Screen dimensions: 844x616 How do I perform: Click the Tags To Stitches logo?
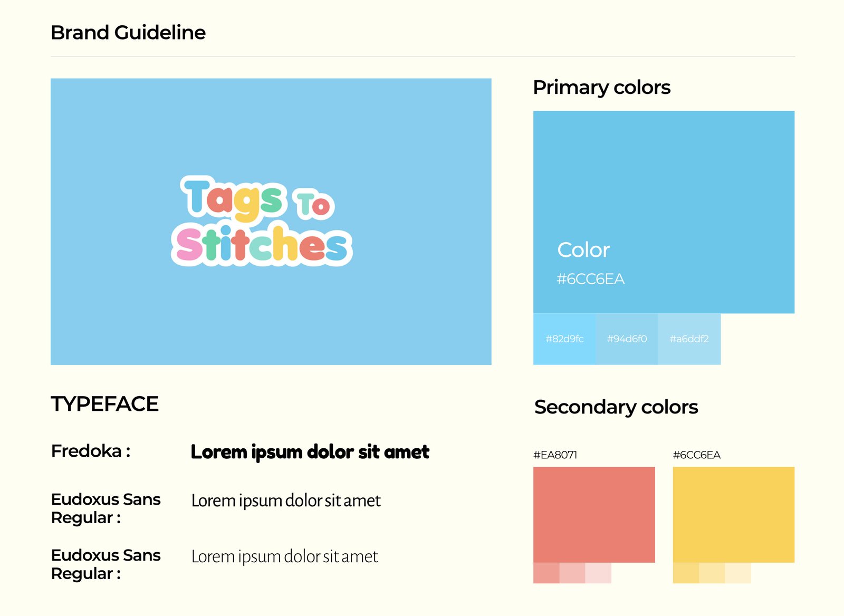262,222
